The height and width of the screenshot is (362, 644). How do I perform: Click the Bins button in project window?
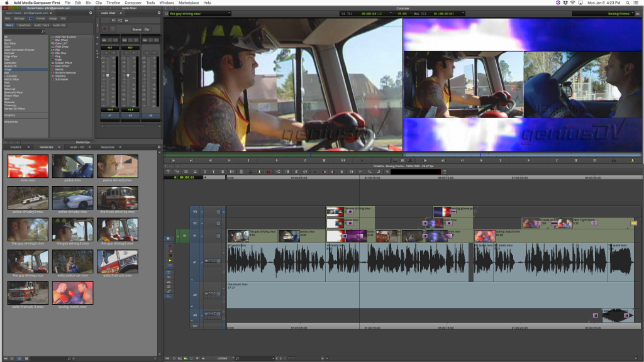pyautogui.click(x=8, y=18)
